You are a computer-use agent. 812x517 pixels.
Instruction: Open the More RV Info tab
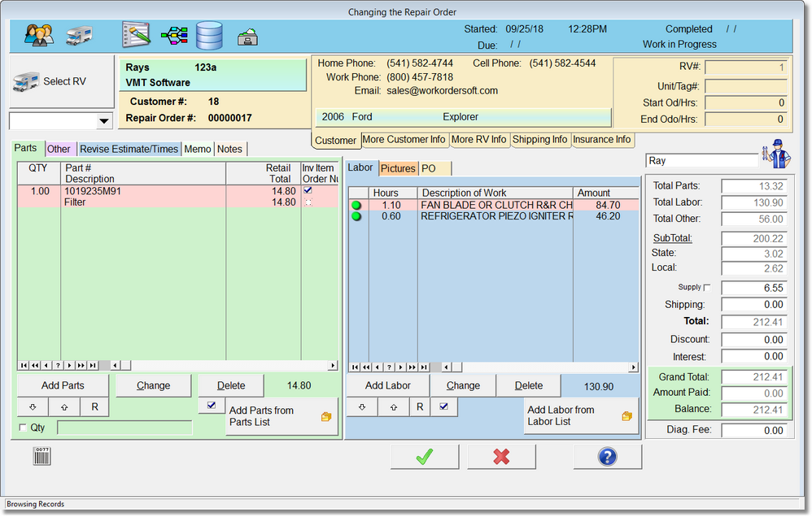pos(478,140)
